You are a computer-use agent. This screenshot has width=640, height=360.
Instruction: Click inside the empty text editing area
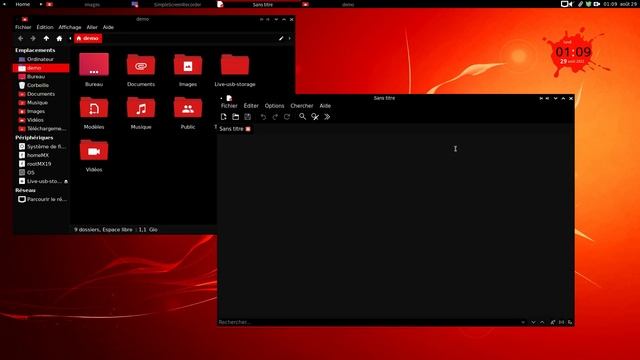click(396, 226)
